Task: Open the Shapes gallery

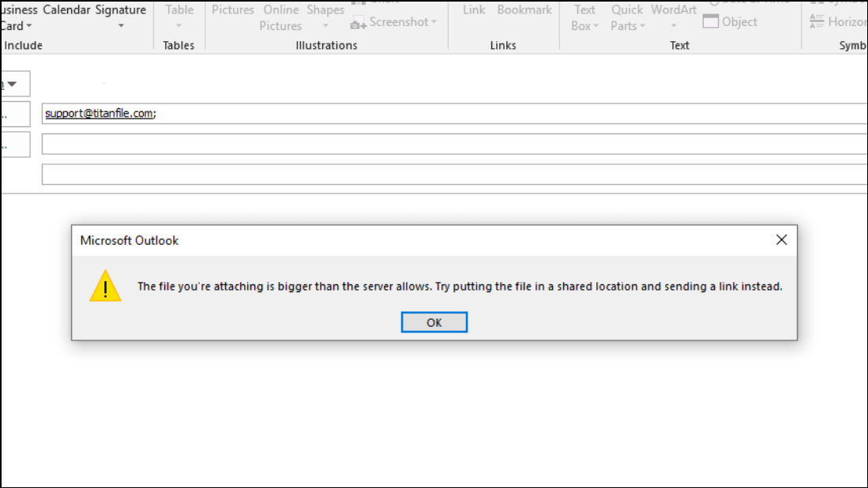Action: tap(325, 17)
